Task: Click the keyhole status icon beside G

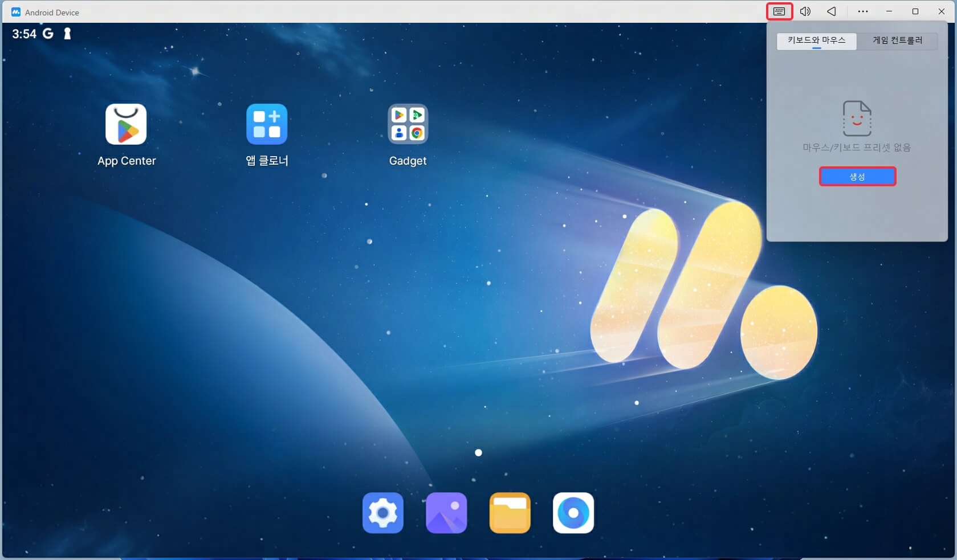Action: tap(67, 34)
